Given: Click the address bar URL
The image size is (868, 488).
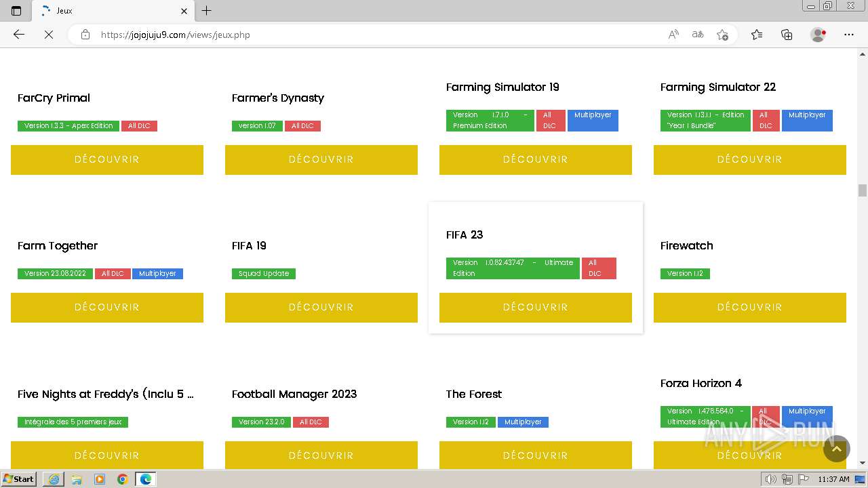Looking at the screenshot, I should pyautogui.click(x=176, y=35).
